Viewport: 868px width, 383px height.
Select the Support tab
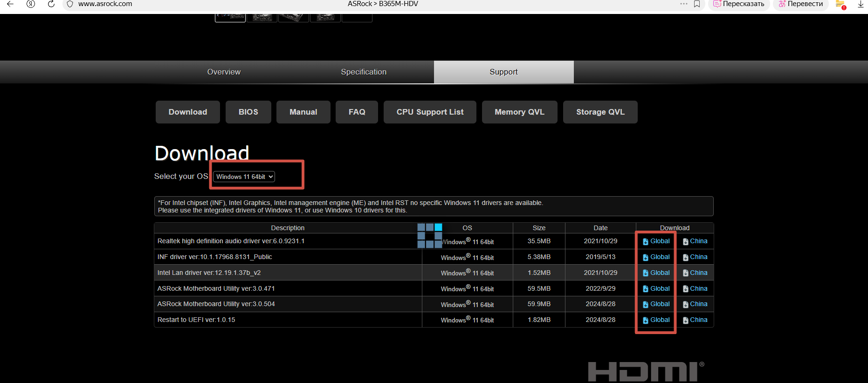[x=504, y=72]
